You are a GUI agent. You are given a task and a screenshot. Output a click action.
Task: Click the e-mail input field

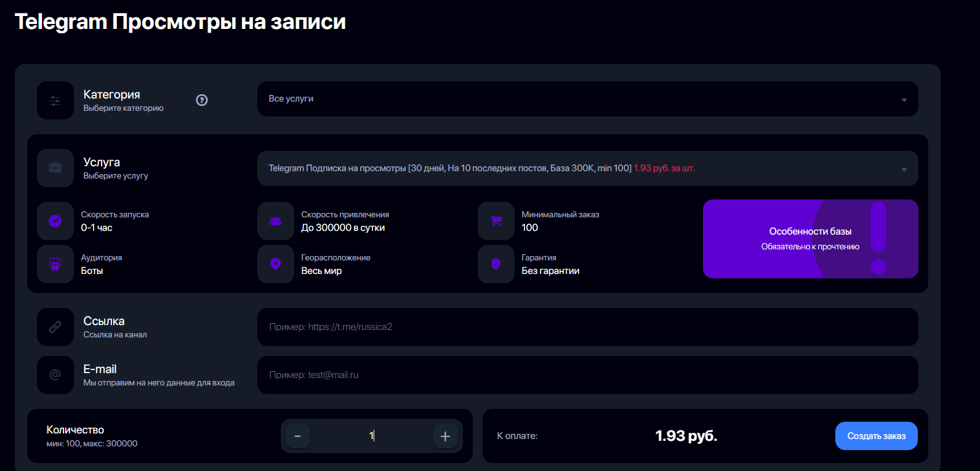point(588,375)
